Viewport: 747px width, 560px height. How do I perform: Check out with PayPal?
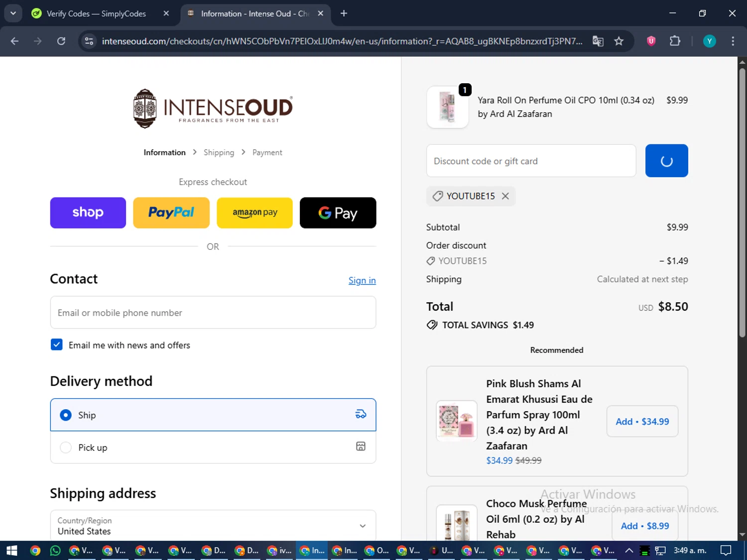tap(171, 213)
